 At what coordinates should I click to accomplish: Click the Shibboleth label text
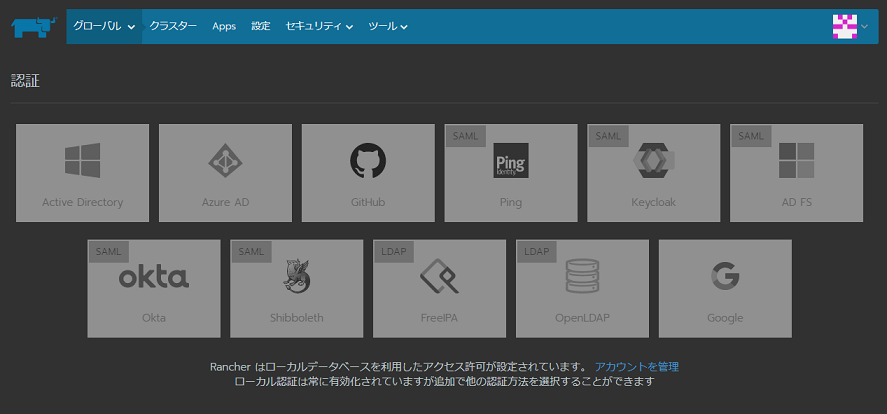click(x=296, y=317)
